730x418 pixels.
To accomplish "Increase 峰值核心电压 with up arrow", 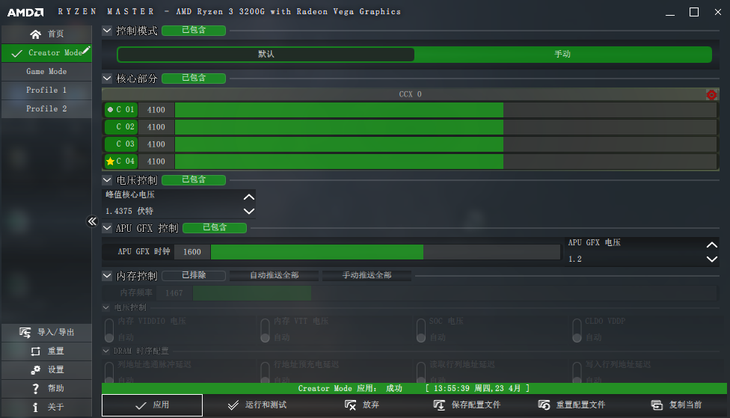I will [249, 197].
